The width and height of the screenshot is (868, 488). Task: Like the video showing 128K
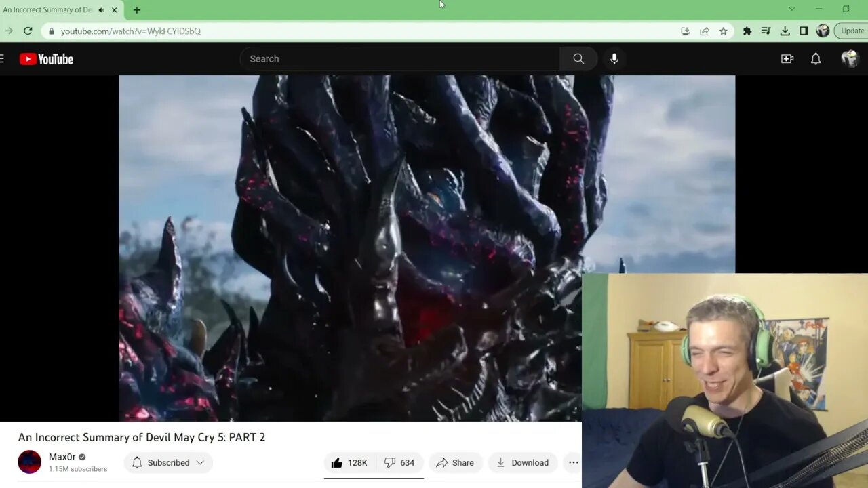click(349, 463)
